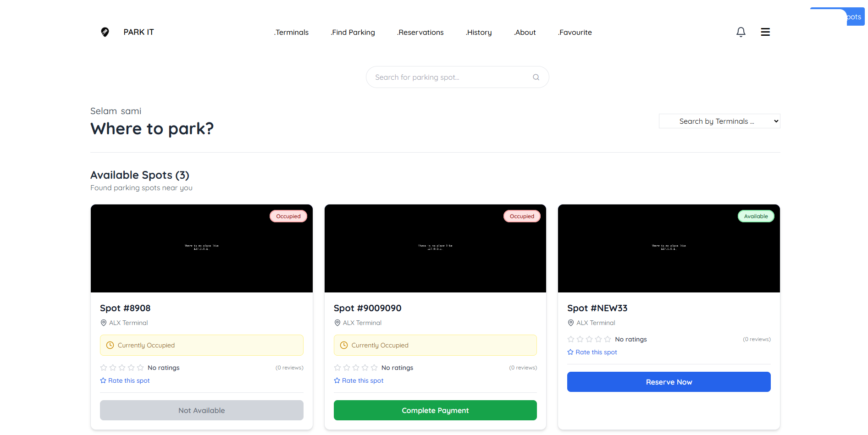Click the Available badge on Spot #NEW33
Image resolution: width=868 pixels, height=435 pixels.
756,216
